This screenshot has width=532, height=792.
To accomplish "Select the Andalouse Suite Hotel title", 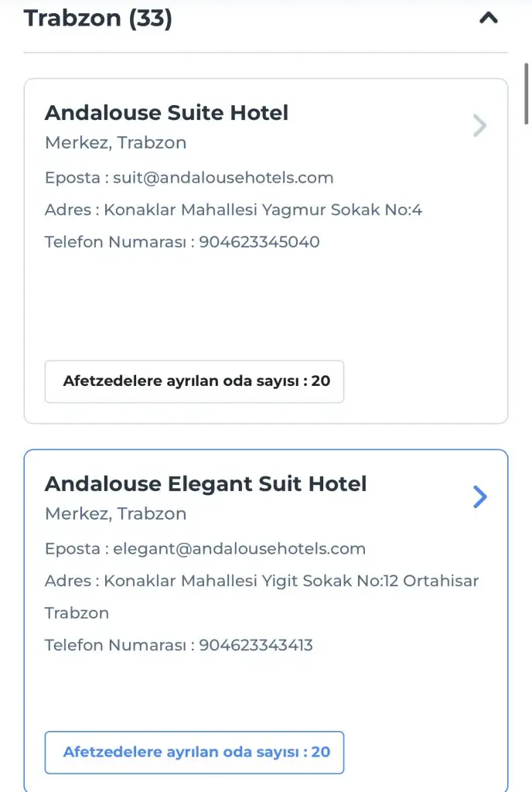I will pyautogui.click(x=166, y=113).
